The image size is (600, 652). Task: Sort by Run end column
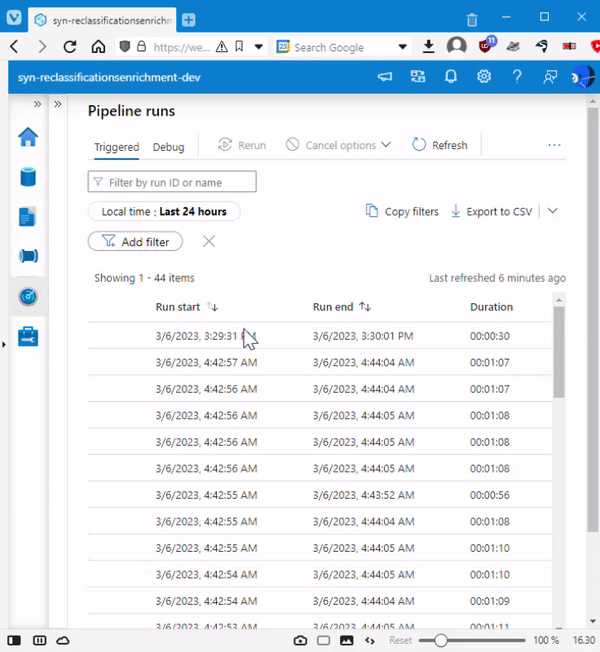pos(342,307)
